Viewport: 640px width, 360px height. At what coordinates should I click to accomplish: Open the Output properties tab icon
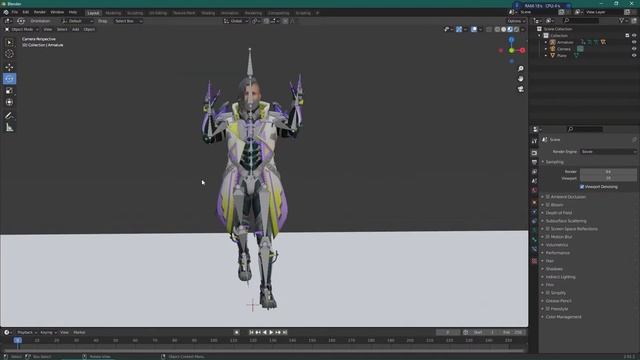[x=534, y=162]
